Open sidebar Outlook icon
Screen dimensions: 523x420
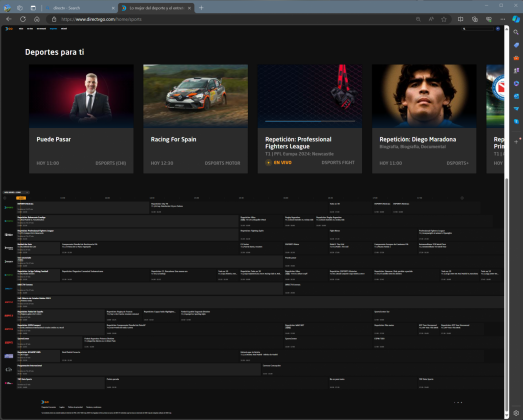(516, 96)
